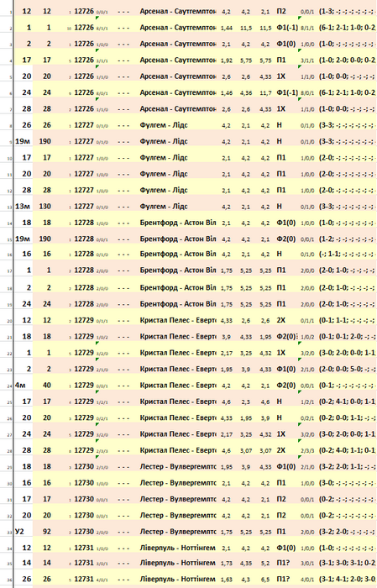Select the score cell (2-0; 0-0; 5-0;
The height and width of the screenshot is (588, 377).
point(348,369)
